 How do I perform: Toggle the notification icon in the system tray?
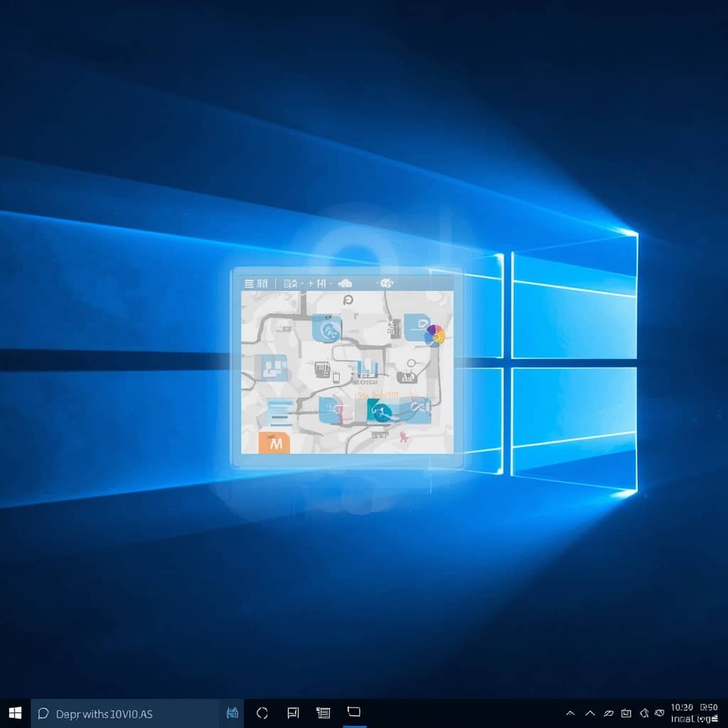coord(627,713)
